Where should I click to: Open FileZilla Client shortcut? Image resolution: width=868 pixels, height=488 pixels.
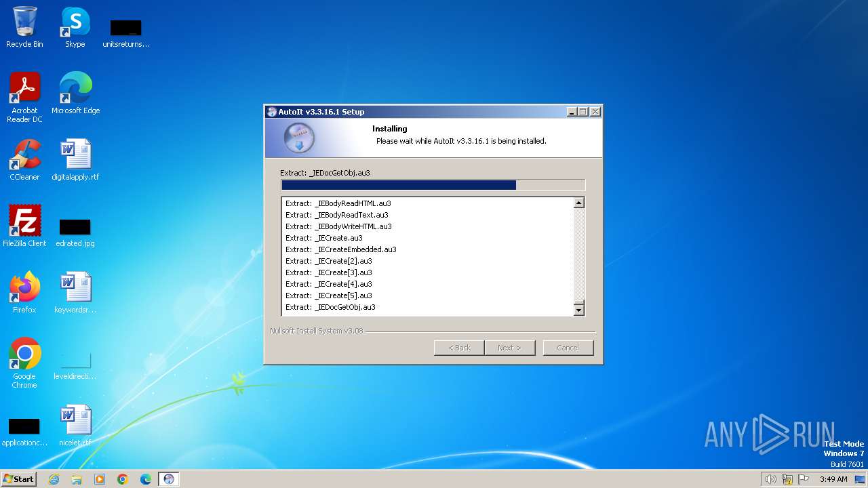(24, 226)
